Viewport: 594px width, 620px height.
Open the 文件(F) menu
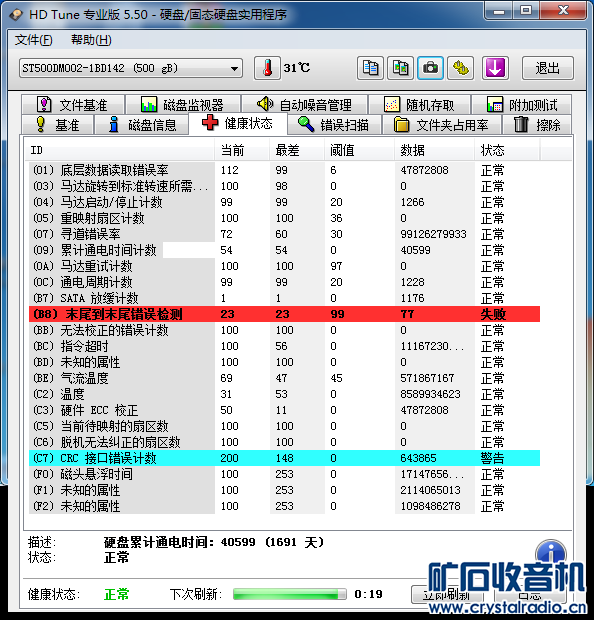[33, 40]
